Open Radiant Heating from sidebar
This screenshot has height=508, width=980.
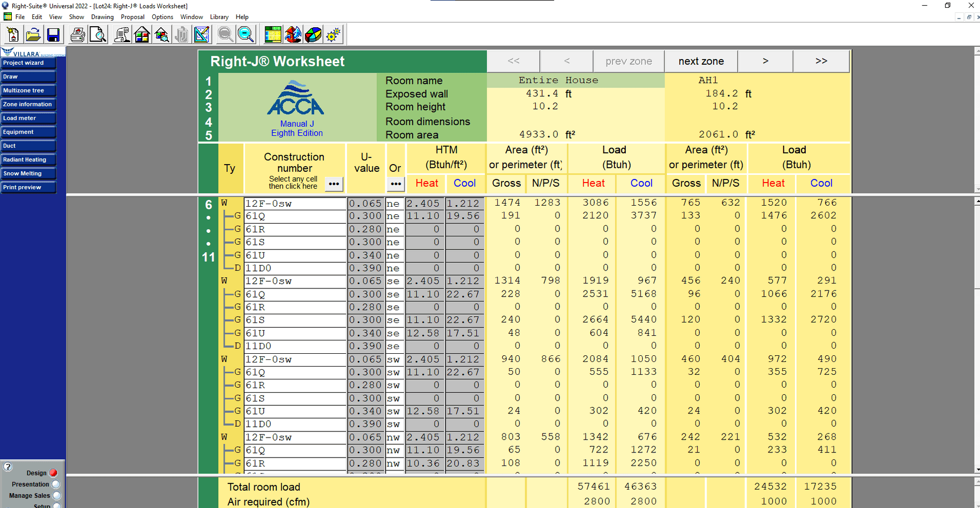[28, 160]
